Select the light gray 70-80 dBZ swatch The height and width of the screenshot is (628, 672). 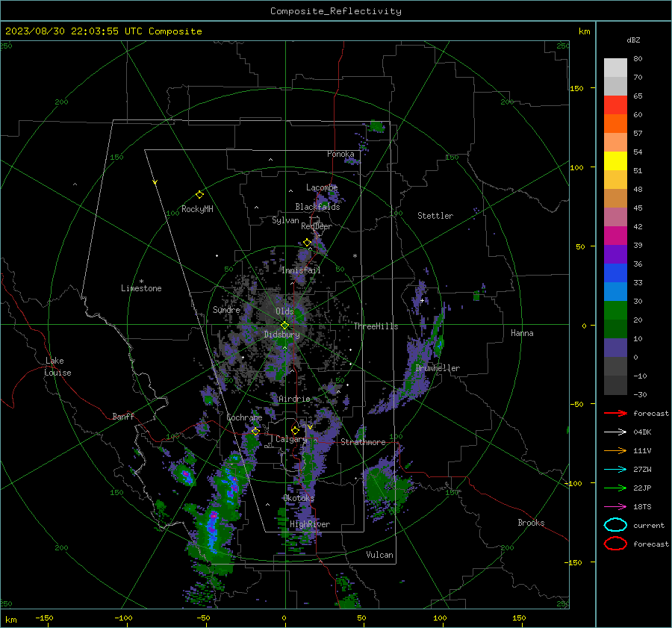(x=615, y=68)
